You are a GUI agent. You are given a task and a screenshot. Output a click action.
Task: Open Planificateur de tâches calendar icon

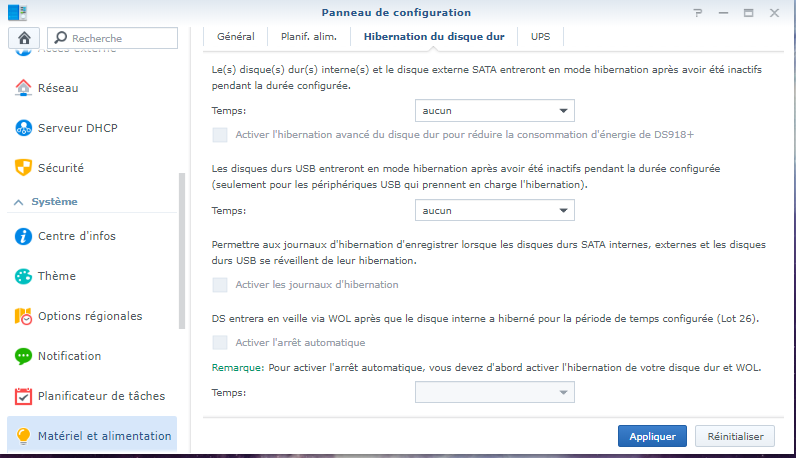click(x=23, y=396)
